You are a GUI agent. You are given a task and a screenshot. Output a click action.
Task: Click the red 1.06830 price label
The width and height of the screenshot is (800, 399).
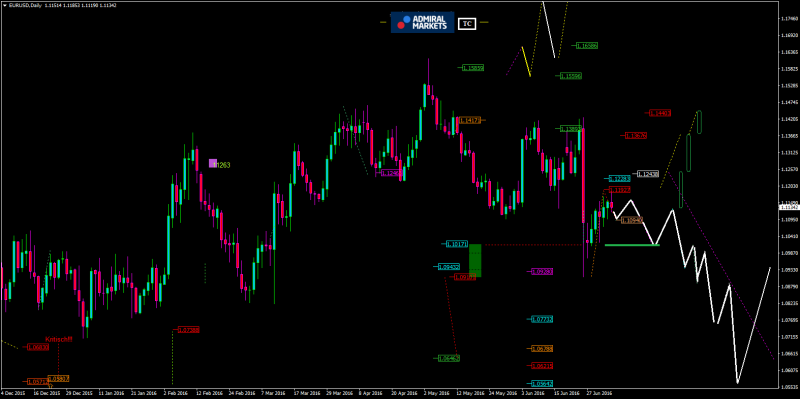pos(38,347)
